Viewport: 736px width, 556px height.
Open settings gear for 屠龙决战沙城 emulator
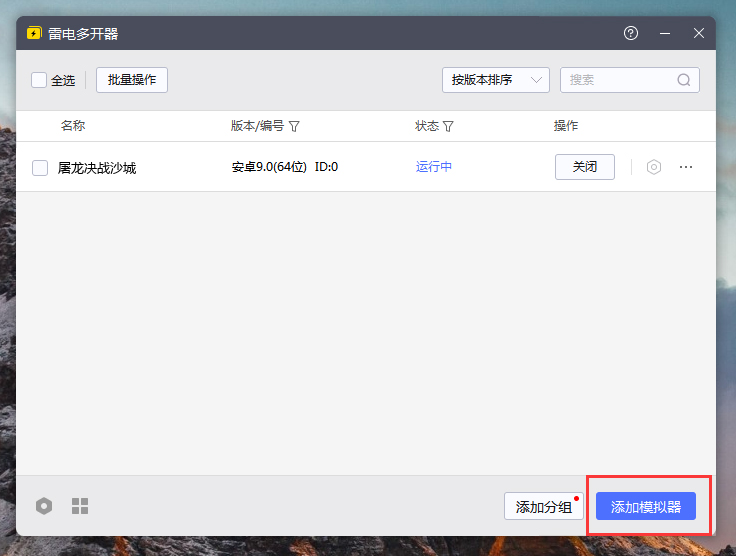(654, 167)
